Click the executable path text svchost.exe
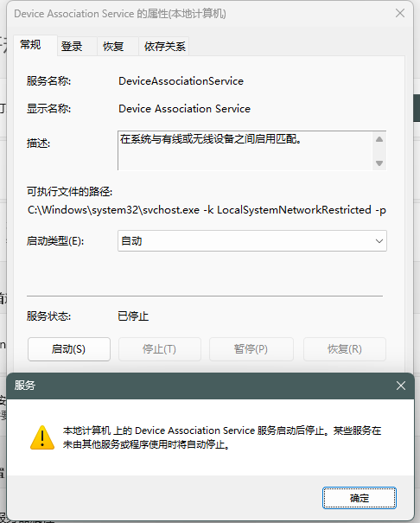 171,210
